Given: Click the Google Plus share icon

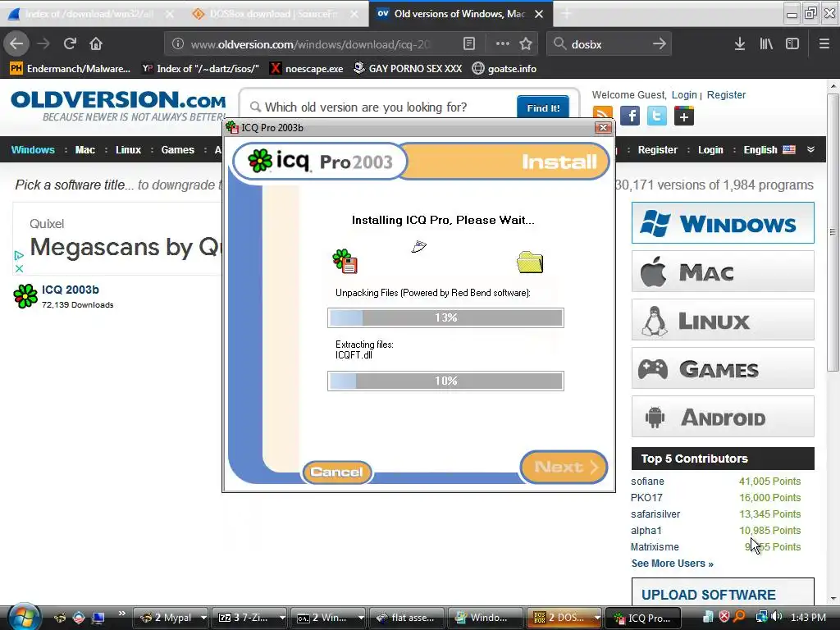Looking at the screenshot, I should (684, 116).
